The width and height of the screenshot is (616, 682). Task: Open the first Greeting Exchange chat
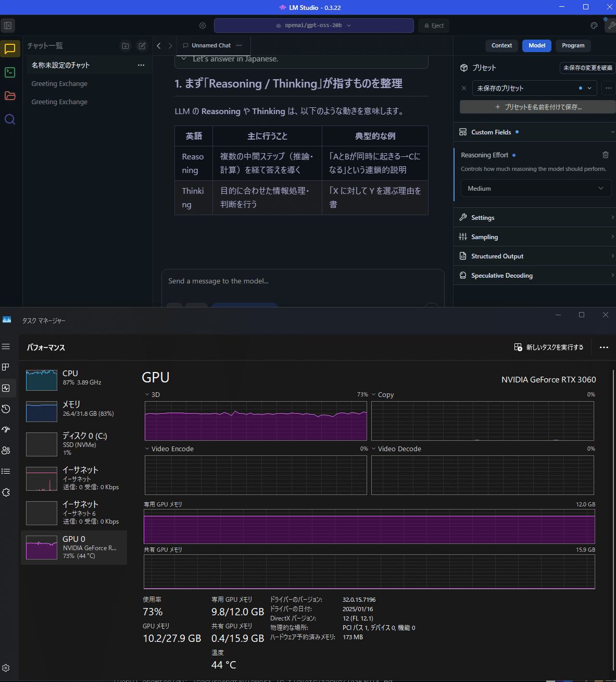coord(89,84)
